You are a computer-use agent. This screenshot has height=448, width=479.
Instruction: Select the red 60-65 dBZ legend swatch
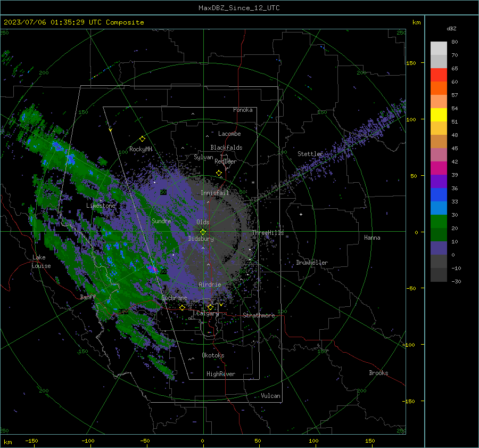point(439,75)
